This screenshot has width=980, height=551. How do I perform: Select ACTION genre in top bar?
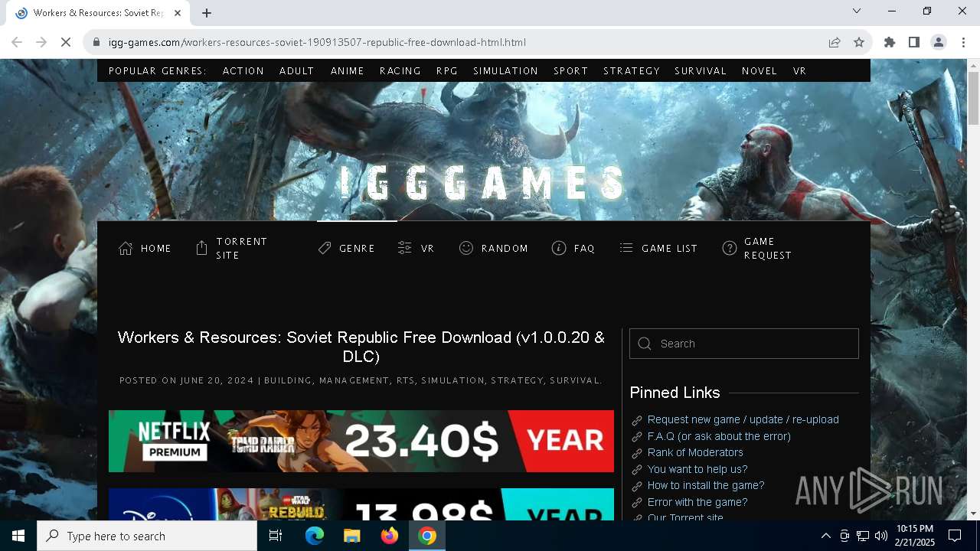pos(243,70)
